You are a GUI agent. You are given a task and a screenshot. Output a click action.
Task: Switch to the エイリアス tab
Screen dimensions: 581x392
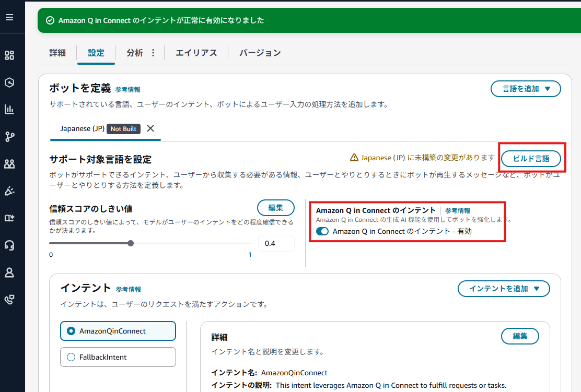click(x=196, y=53)
